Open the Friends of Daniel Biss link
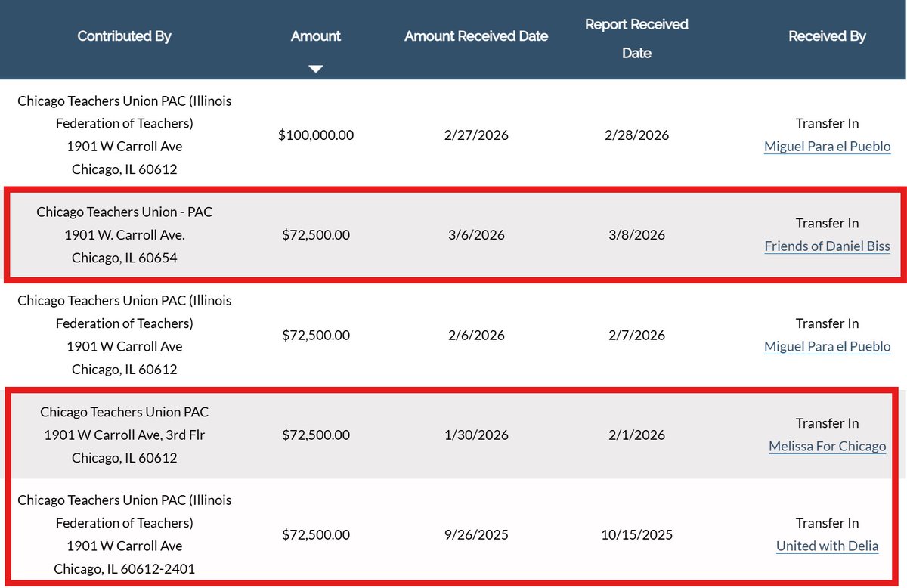The image size is (907, 588). pyautogui.click(x=827, y=246)
